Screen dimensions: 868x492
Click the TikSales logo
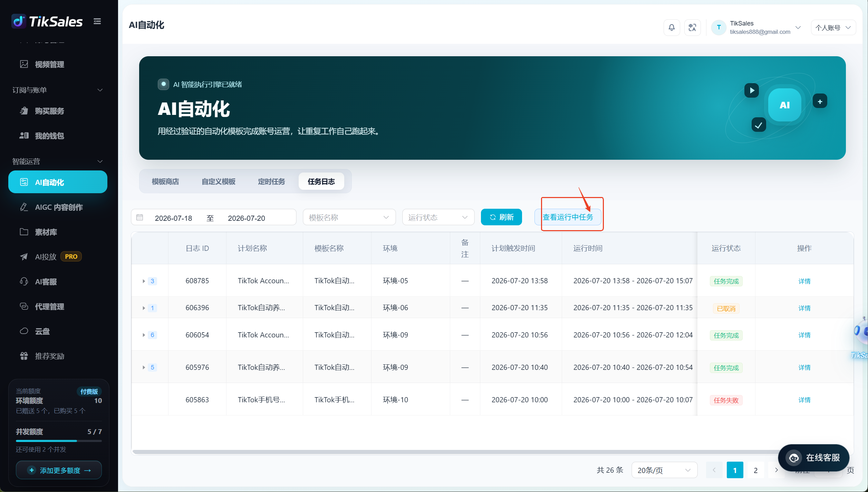coord(47,21)
